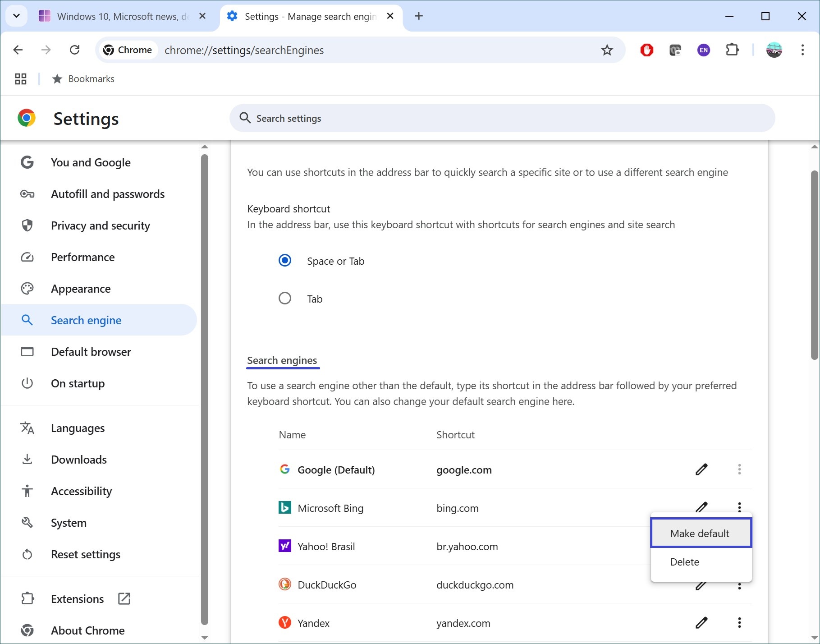Viewport: 820px width, 644px height.
Task: Click the back navigation arrow
Action: coord(18,50)
